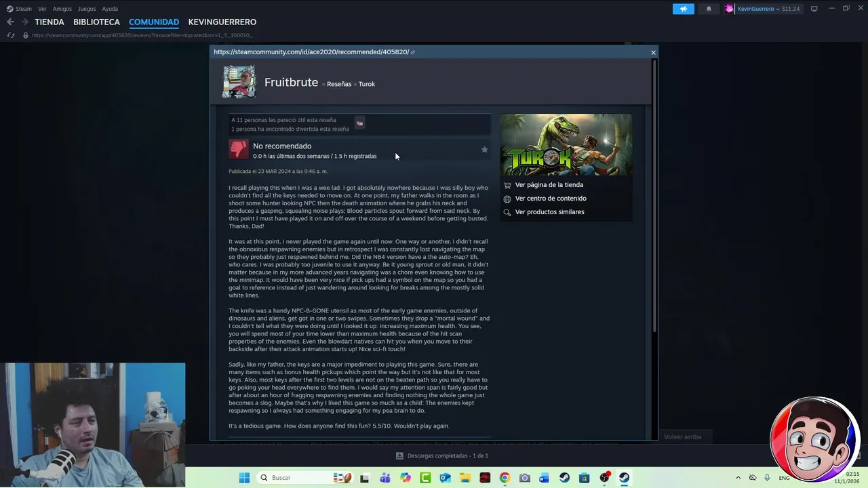The height and width of the screenshot is (488, 868).
Task: Open the green Camtasia taskbar icon
Action: point(425,478)
